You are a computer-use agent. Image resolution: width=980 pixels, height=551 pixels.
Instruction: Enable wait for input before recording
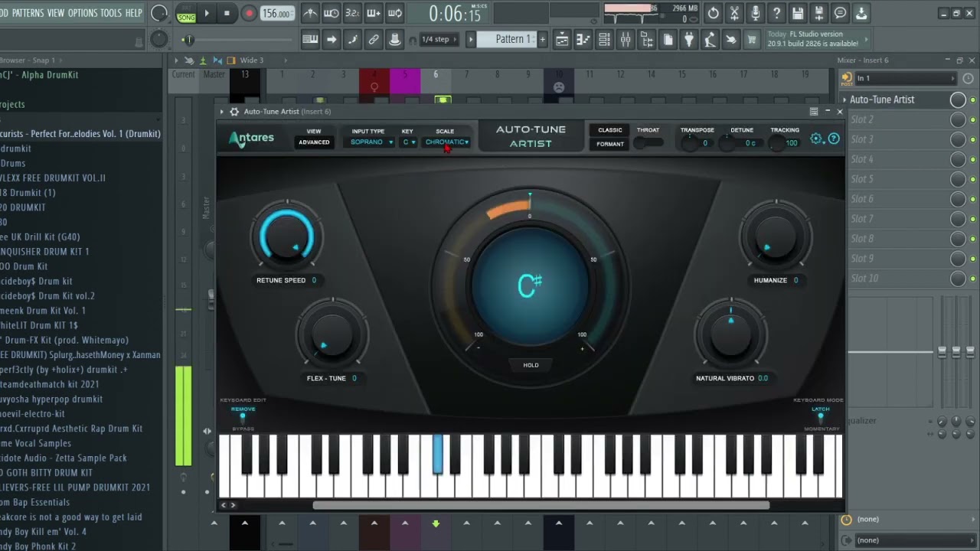(x=332, y=13)
